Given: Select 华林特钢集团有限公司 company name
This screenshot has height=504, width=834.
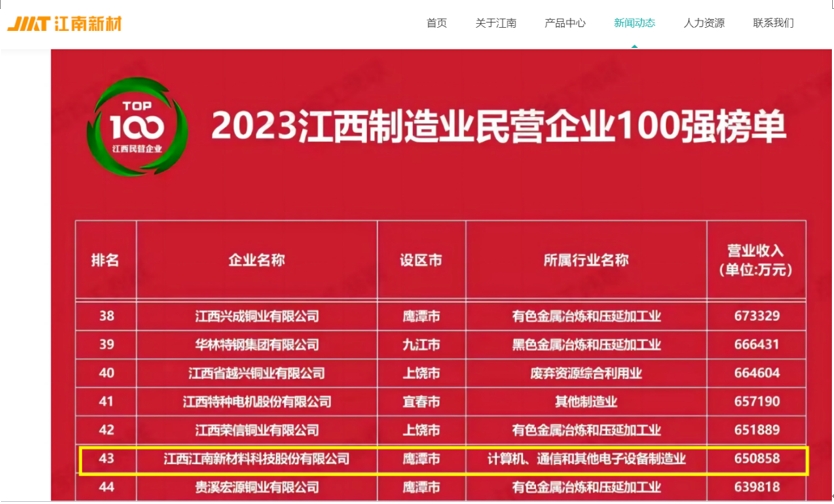Looking at the screenshot, I should [257, 345].
